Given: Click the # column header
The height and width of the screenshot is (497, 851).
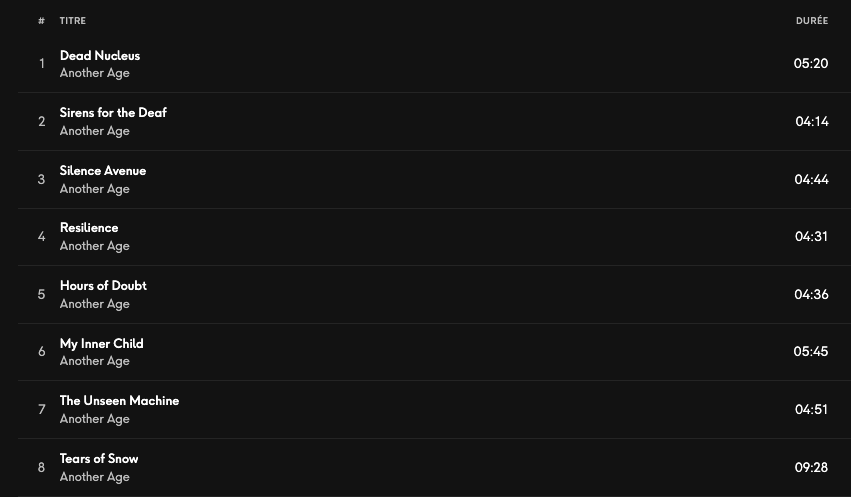Looking at the screenshot, I should point(42,21).
